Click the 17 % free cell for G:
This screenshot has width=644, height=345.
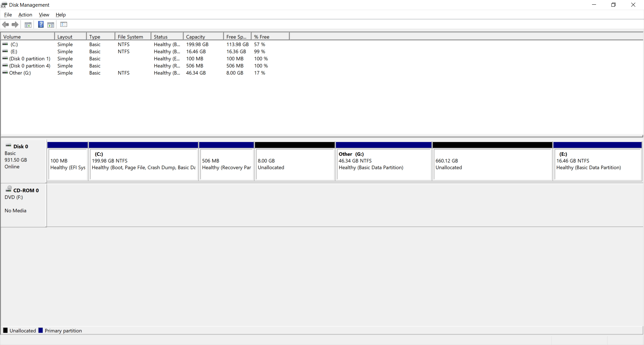260,73
